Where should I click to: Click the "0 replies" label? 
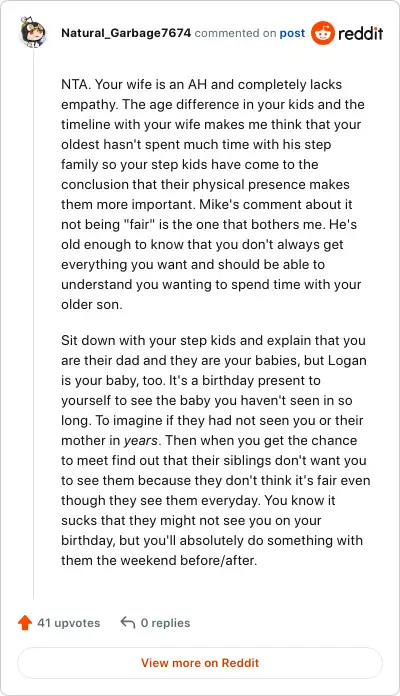tap(166, 623)
